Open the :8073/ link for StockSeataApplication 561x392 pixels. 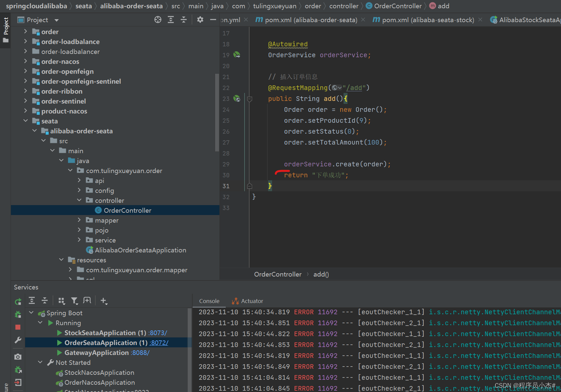(158, 333)
